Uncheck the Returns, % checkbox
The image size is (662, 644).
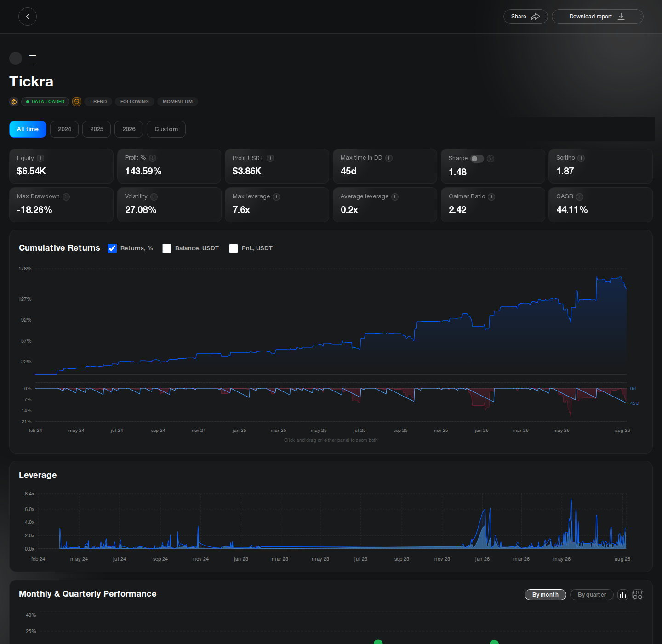[112, 248]
